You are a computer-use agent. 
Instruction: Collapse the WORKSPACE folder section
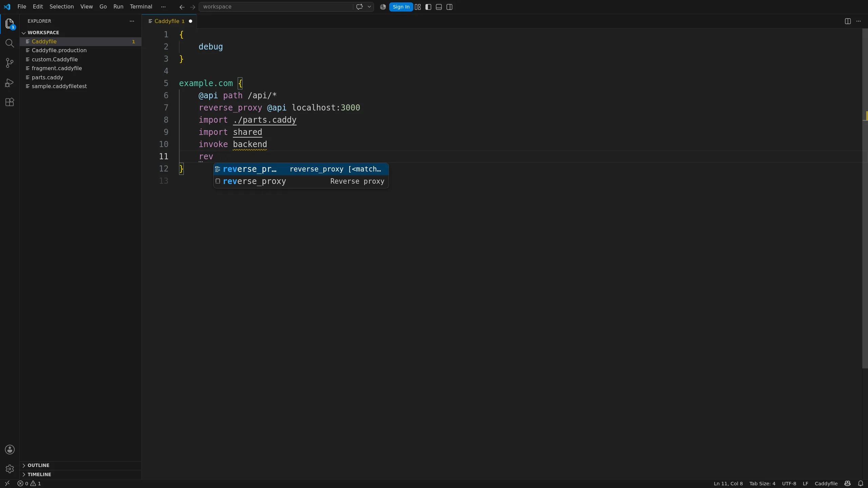(80, 33)
